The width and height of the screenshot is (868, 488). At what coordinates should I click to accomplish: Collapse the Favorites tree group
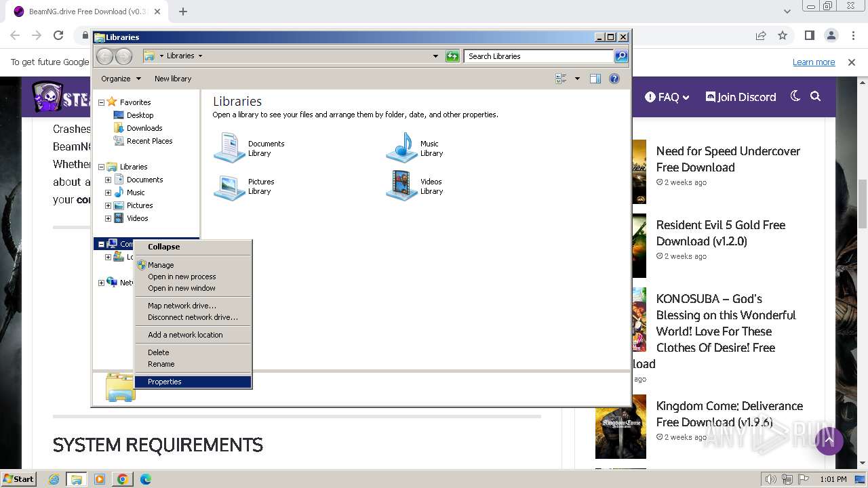pyautogui.click(x=101, y=102)
